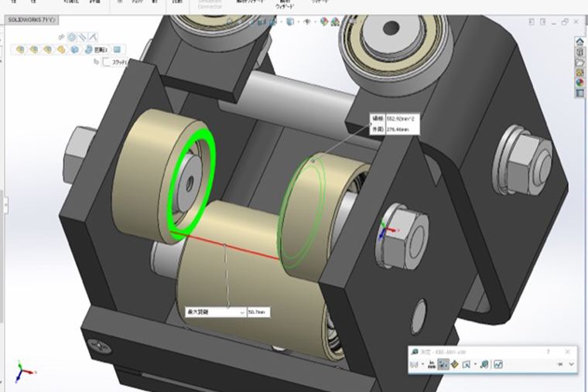Click the Edit Appearance color ball in the view toolbar
The width and height of the screenshot is (588, 392).
point(324,22)
